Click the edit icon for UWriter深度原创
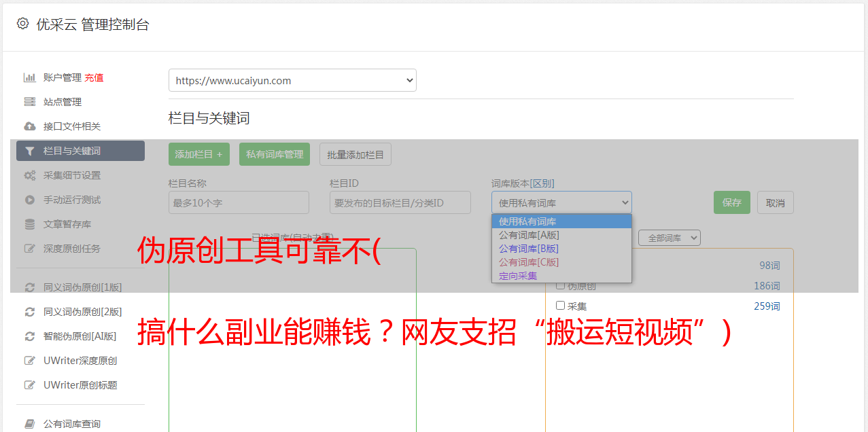The height and width of the screenshot is (432, 868). point(29,361)
